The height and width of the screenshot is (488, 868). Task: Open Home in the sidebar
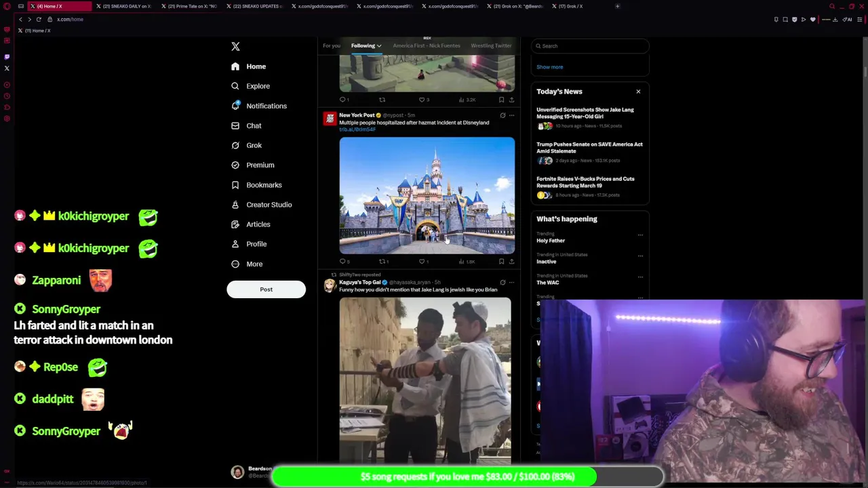pyautogui.click(x=248, y=66)
